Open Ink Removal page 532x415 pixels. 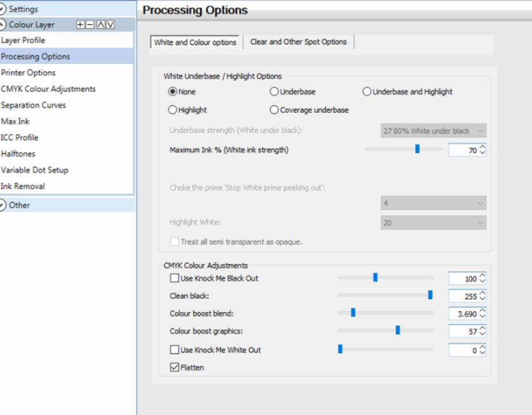point(66,186)
